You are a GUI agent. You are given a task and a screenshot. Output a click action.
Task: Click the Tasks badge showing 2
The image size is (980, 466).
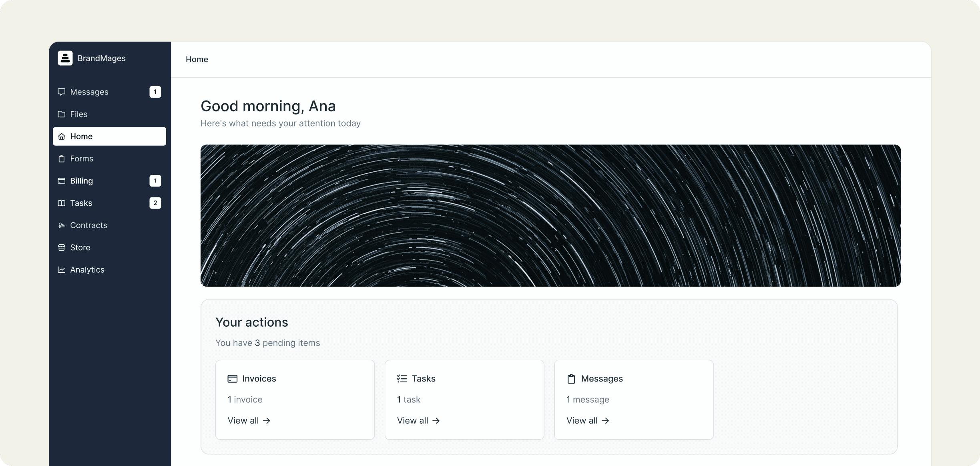point(155,203)
